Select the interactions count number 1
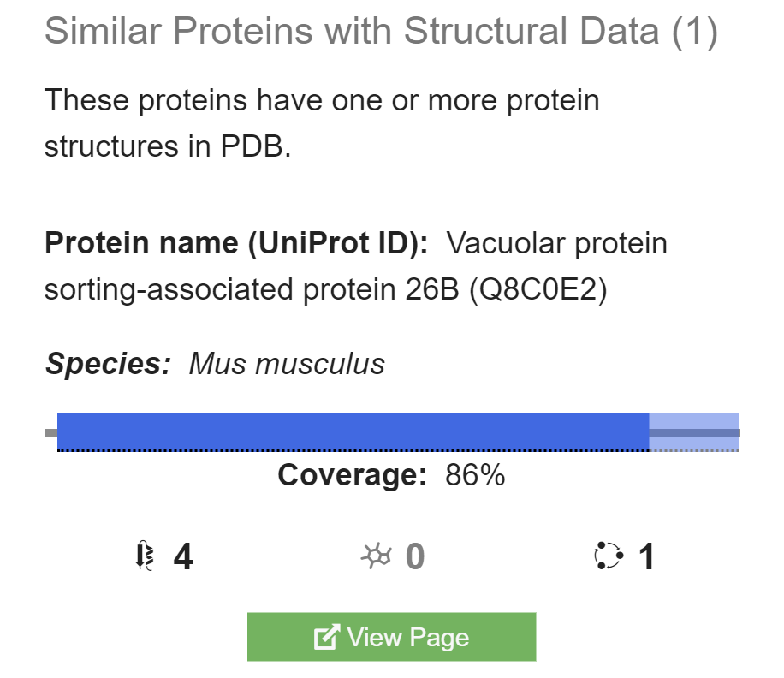The width and height of the screenshot is (784, 678). pyautogui.click(x=647, y=557)
